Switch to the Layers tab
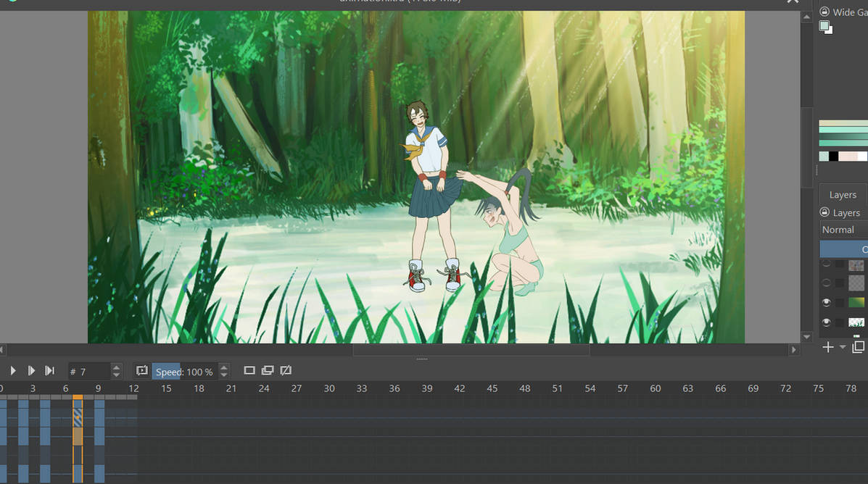Viewport: 868px width, 484px height. (x=843, y=195)
